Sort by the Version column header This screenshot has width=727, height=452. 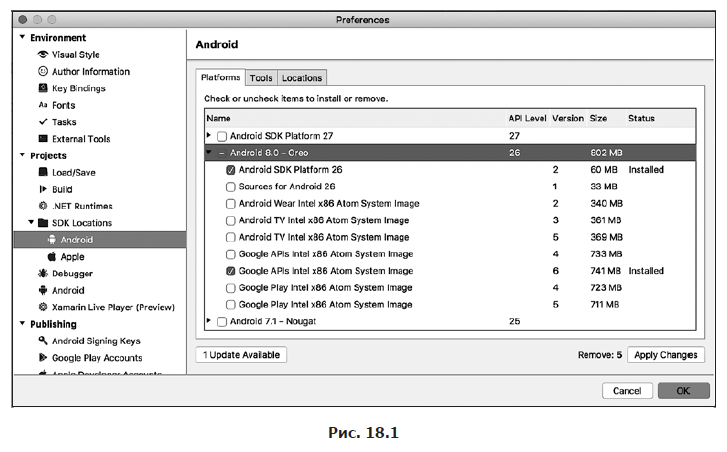pyautogui.click(x=568, y=118)
